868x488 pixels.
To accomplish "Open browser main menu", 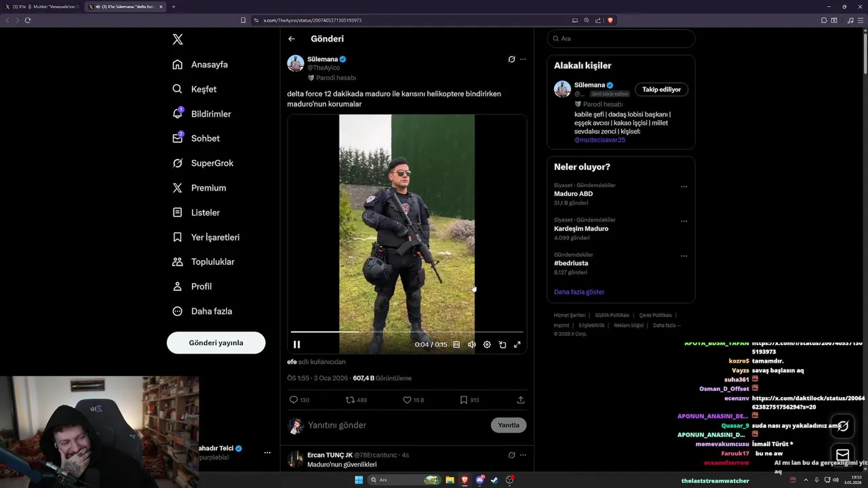I will (x=861, y=20).
